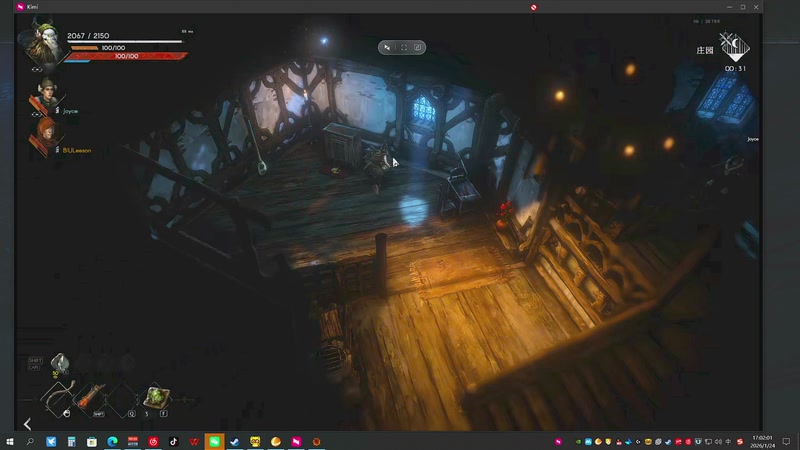
Task: Select teammate BiULeeson's portrait
Action: point(46,134)
